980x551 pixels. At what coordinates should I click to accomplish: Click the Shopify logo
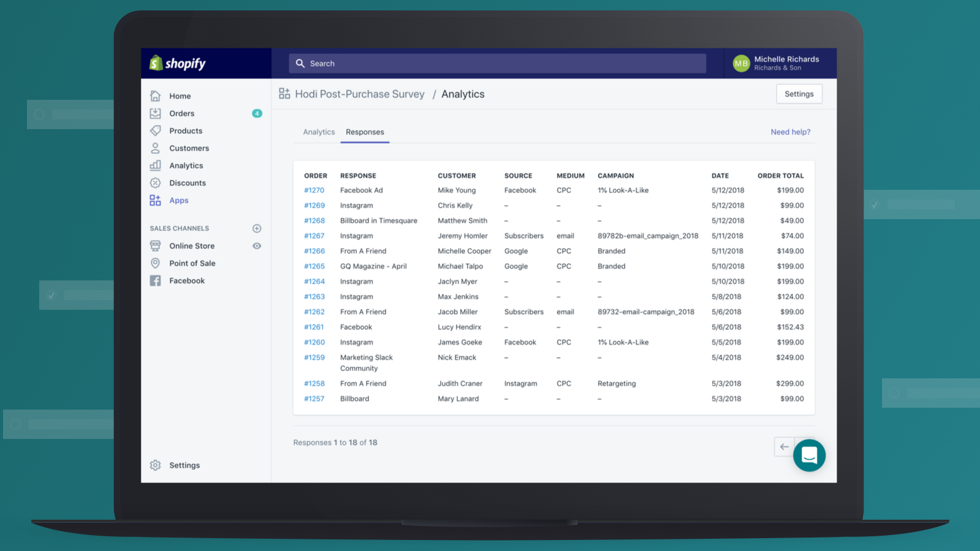point(178,63)
